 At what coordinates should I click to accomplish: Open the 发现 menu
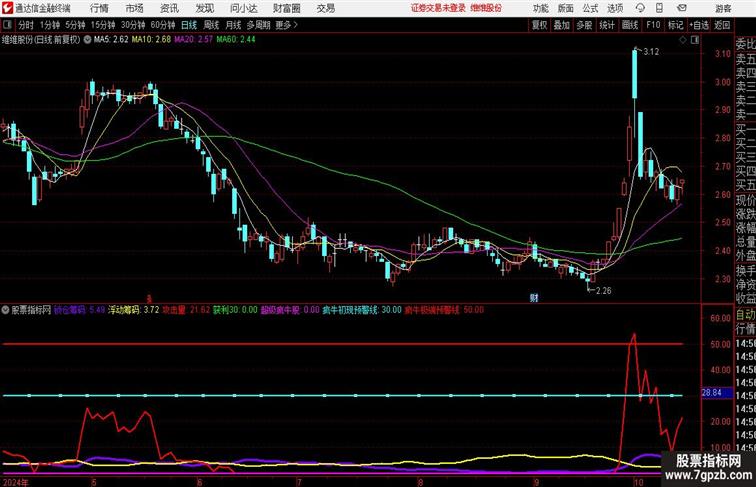pos(205,8)
